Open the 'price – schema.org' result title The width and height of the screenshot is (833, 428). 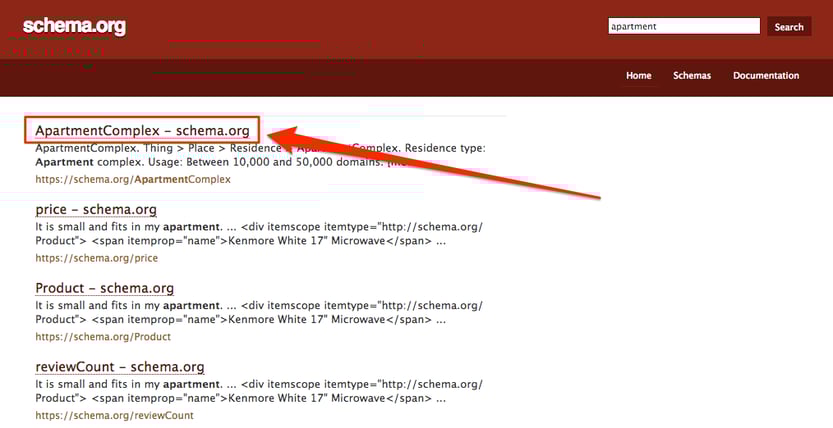click(96, 209)
